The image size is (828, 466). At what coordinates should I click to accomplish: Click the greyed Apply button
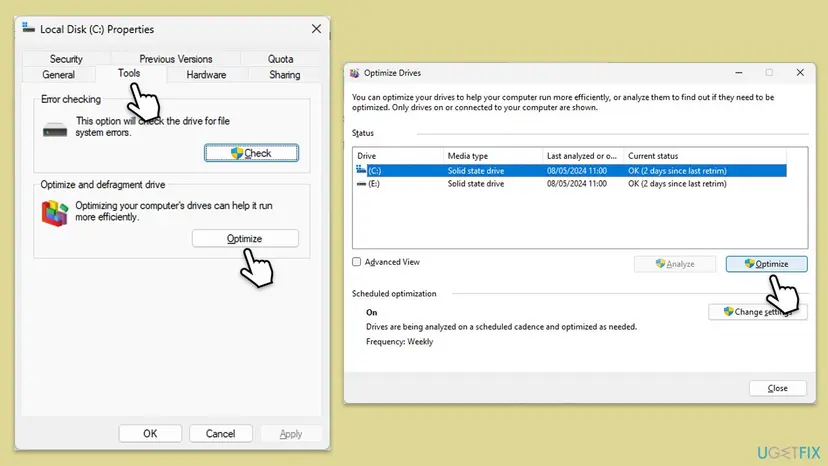tap(290, 434)
